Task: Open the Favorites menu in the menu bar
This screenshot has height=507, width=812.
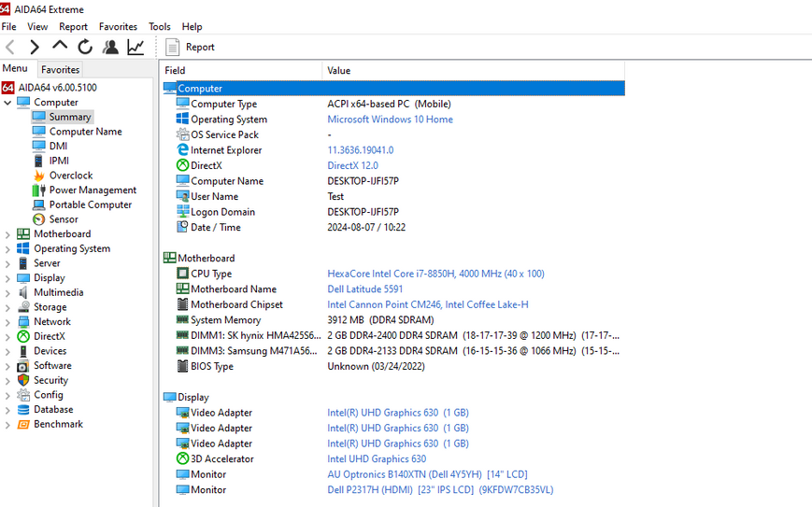Action: point(118,26)
